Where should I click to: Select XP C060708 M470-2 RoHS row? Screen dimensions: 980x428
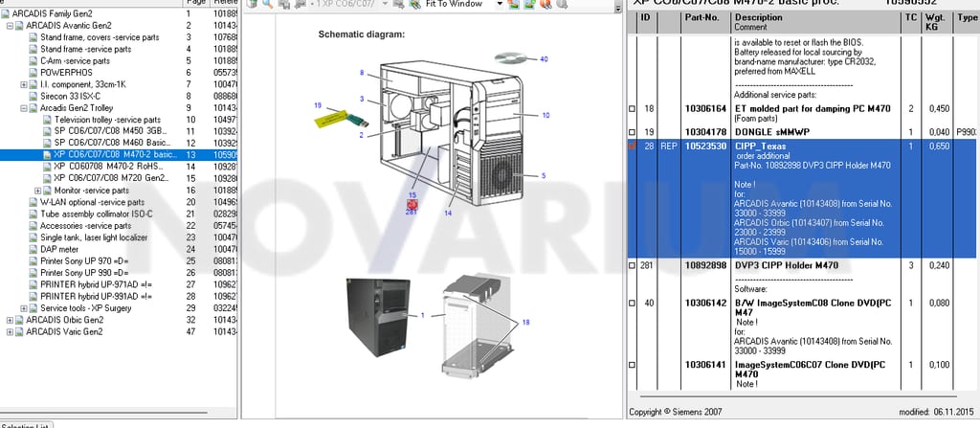click(108, 167)
